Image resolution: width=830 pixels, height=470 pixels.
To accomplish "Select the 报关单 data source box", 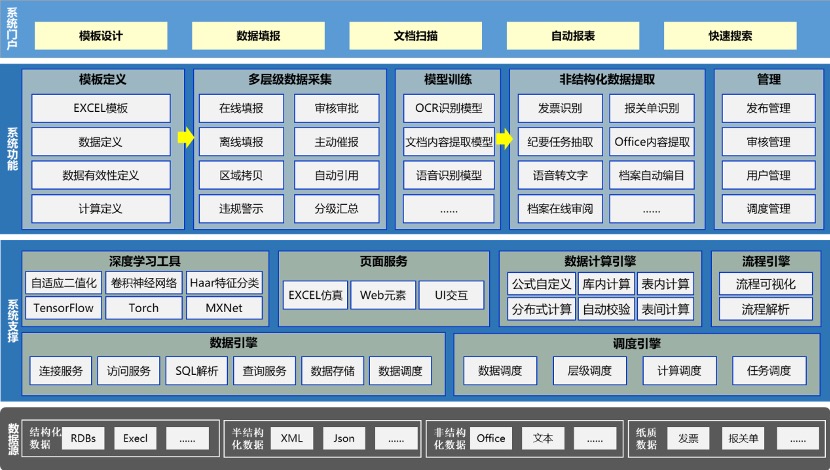I will [743, 438].
